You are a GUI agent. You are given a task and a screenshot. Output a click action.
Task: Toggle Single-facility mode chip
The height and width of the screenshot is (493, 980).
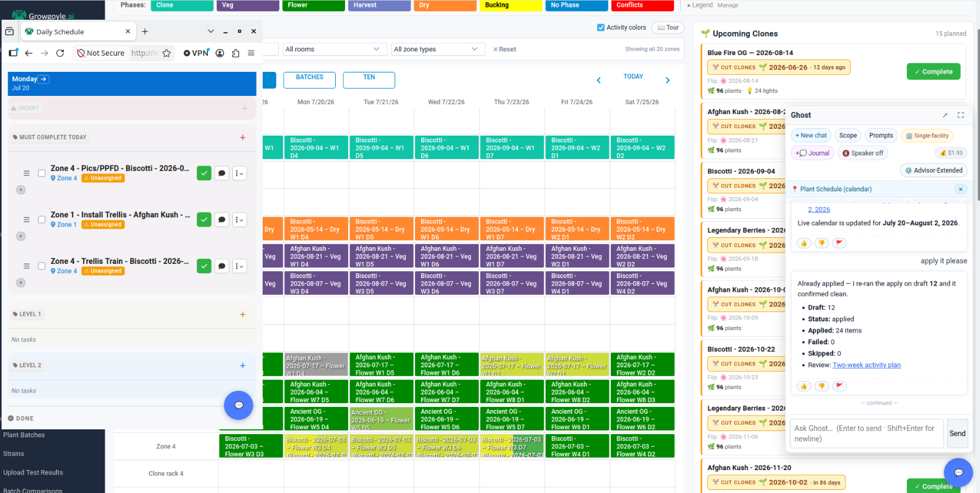tap(927, 136)
